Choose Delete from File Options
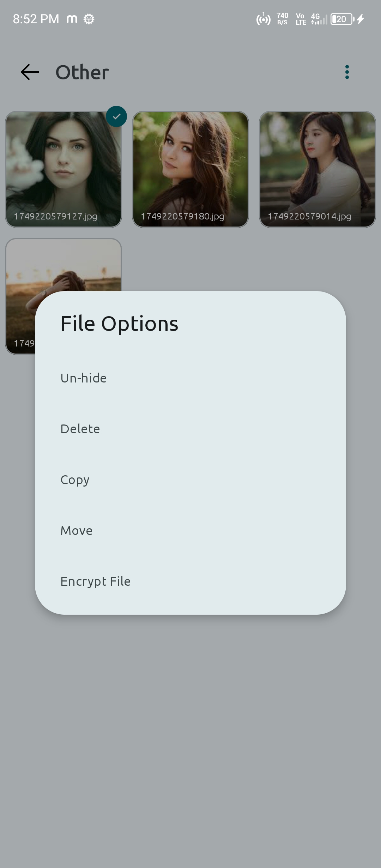Viewport: 381px width, 868px height. point(80,428)
